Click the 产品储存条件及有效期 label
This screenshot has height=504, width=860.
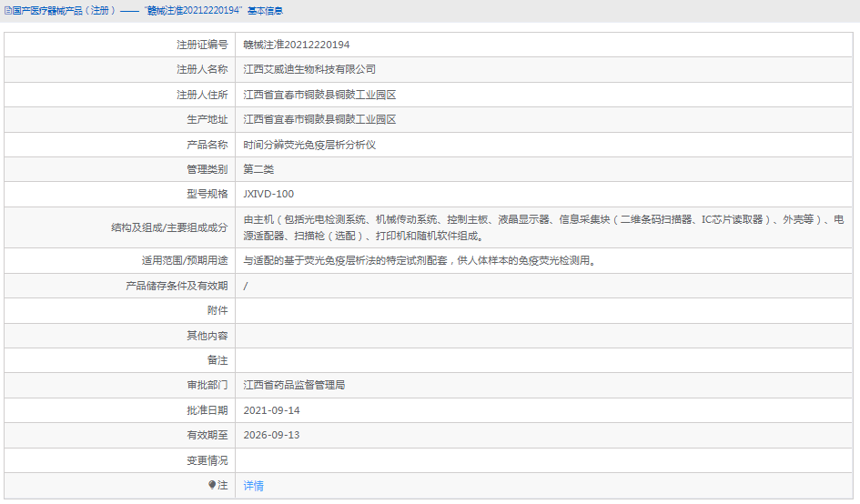pos(177,286)
